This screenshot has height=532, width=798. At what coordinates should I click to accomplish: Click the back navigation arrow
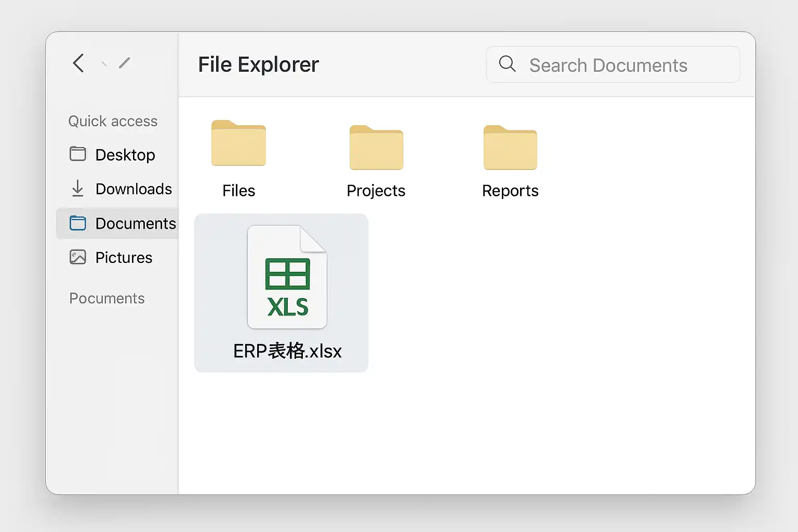click(78, 63)
